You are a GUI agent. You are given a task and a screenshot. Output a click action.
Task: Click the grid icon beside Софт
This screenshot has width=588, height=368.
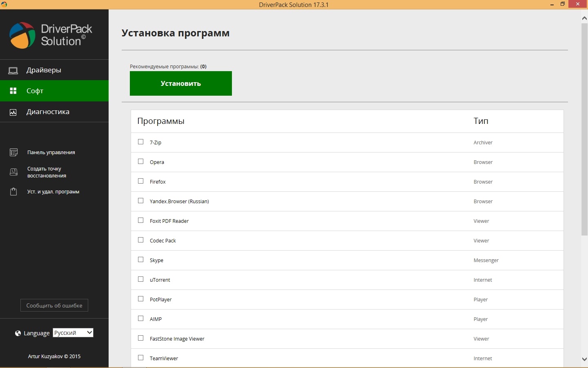[13, 91]
